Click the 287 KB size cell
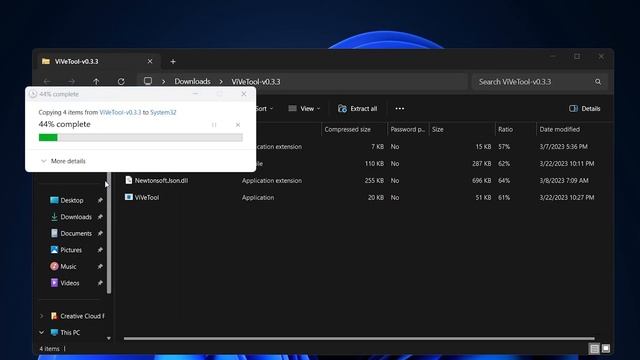Viewport: 640px width, 360px height. 482,164
